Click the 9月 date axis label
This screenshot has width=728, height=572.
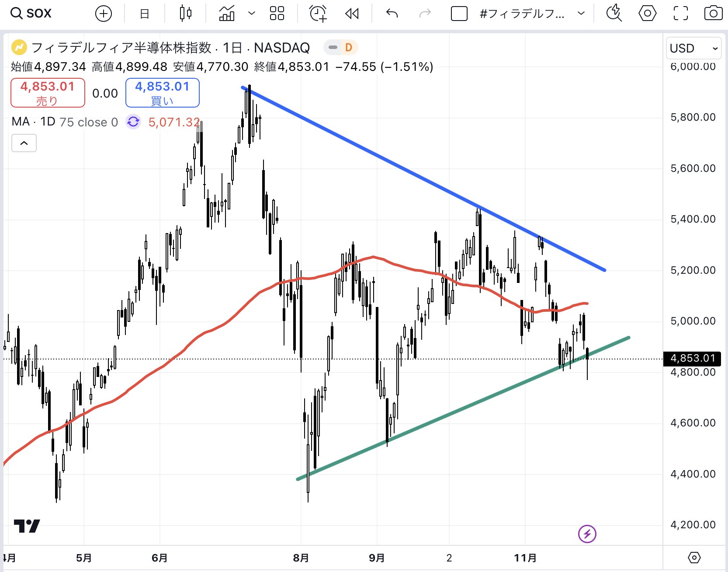tap(377, 558)
